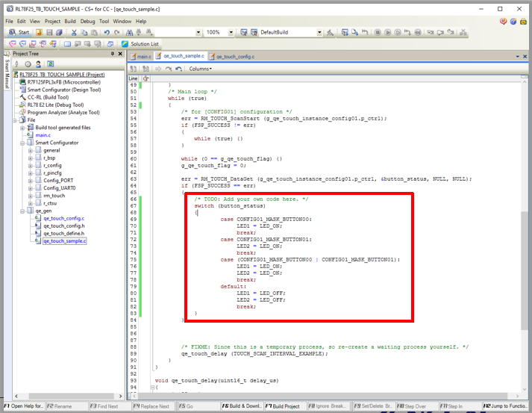Click the Save All icon
The width and height of the screenshot is (532, 413).
click(x=59, y=32)
